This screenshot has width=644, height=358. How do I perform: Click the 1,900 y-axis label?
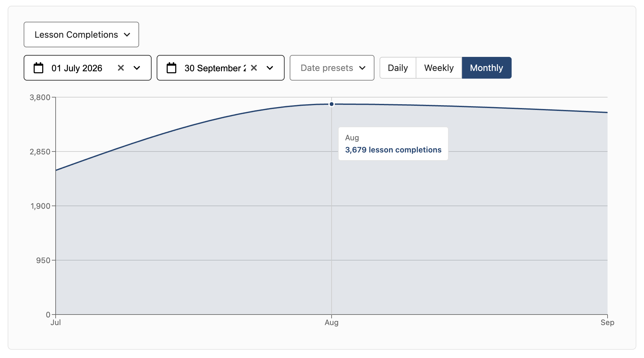[x=40, y=206]
